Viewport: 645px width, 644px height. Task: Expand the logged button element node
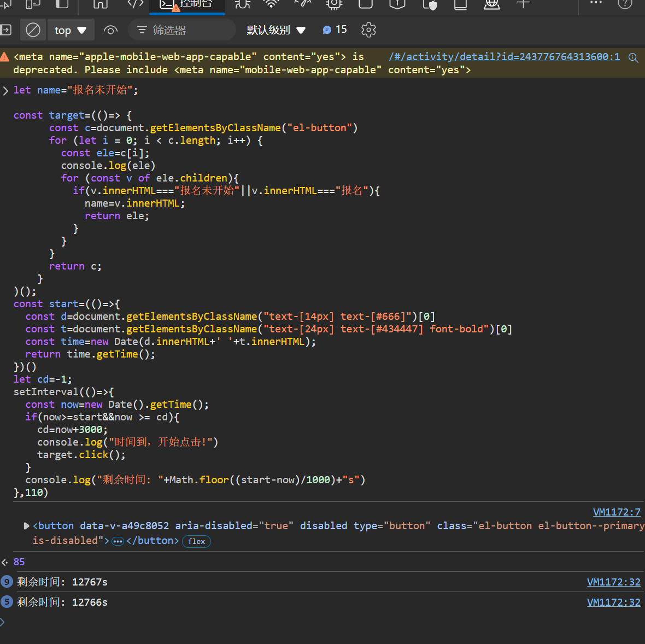[26, 526]
